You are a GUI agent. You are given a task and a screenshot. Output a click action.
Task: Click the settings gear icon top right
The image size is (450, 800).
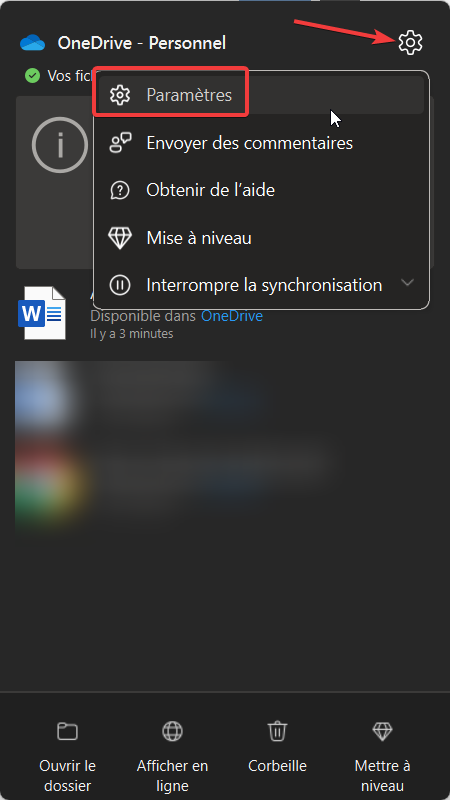410,42
